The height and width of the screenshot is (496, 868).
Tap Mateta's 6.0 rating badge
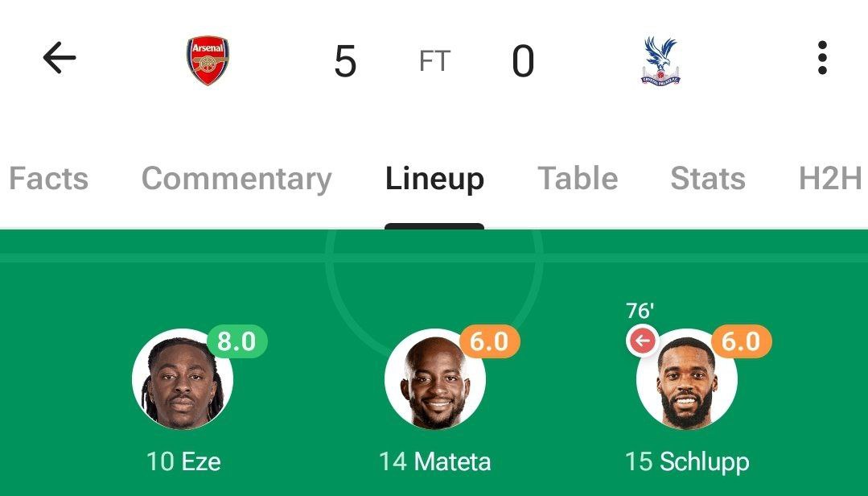point(489,341)
